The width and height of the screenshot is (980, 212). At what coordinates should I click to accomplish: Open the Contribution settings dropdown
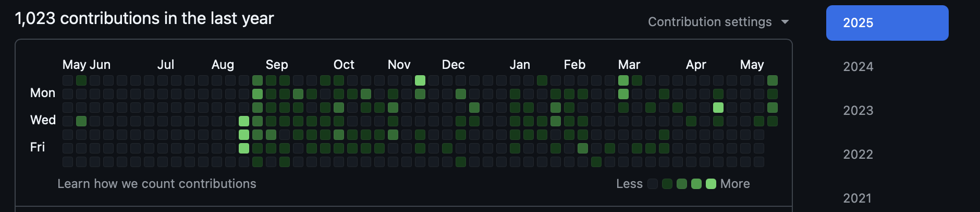718,22
